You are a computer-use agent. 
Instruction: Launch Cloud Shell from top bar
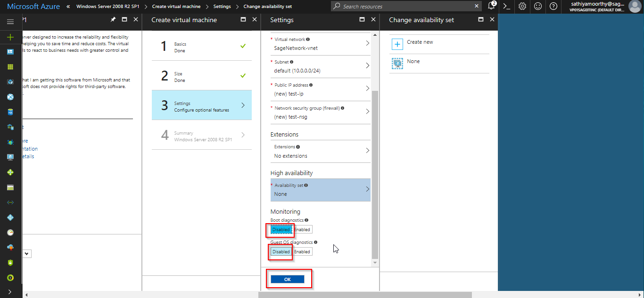(x=506, y=6)
